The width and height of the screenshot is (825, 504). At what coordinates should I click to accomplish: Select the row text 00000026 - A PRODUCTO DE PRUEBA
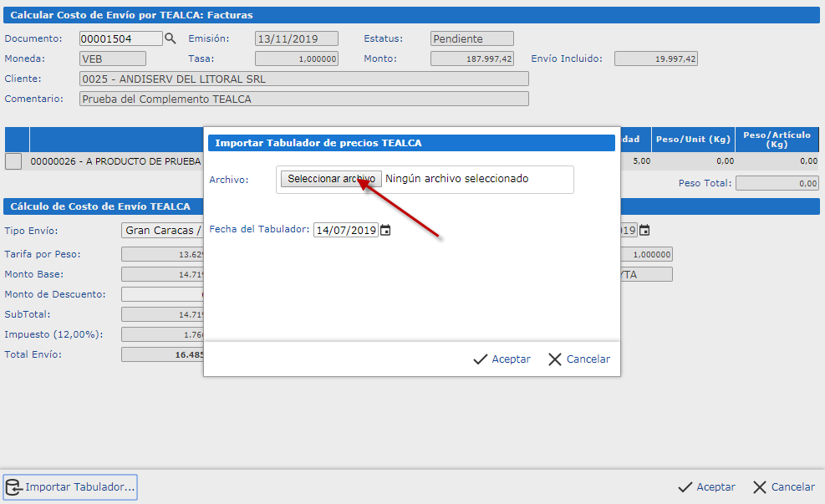tap(115, 161)
